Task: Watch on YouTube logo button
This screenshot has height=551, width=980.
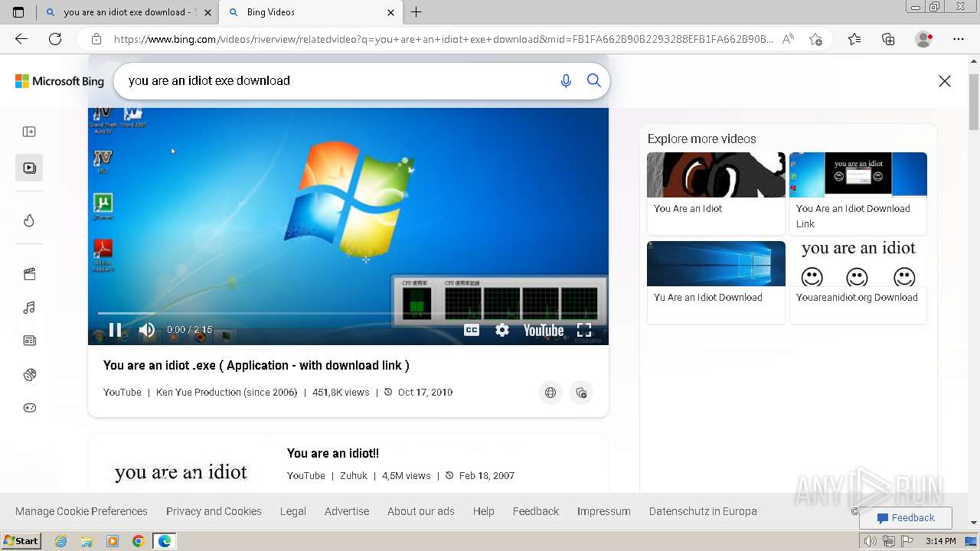Action: click(544, 330)
